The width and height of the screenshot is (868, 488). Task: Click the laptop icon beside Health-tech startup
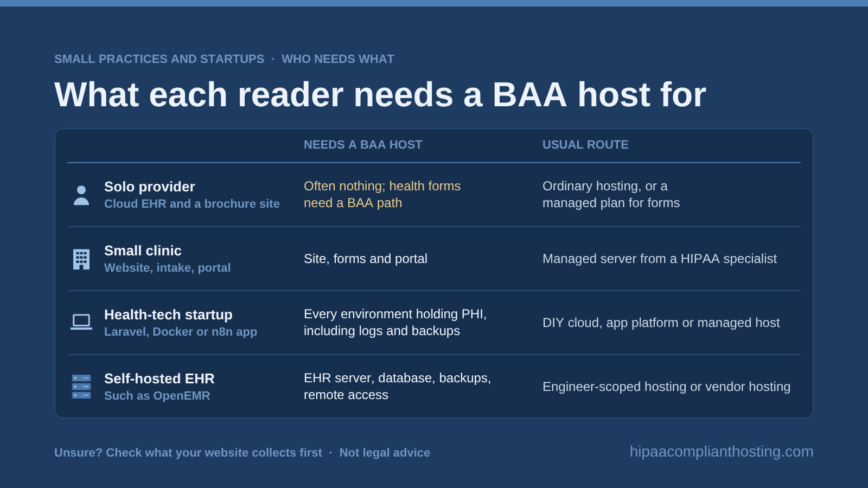click(x=81, y=322)
